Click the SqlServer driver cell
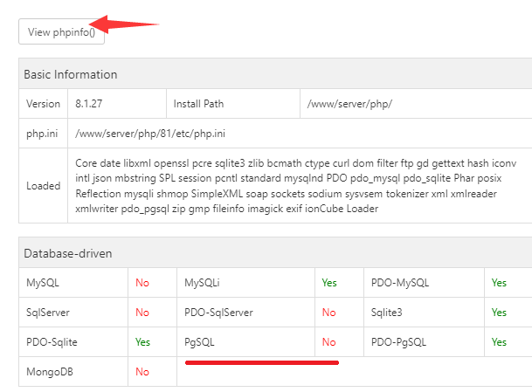532x392 pixels. click(x=48, y=312)
